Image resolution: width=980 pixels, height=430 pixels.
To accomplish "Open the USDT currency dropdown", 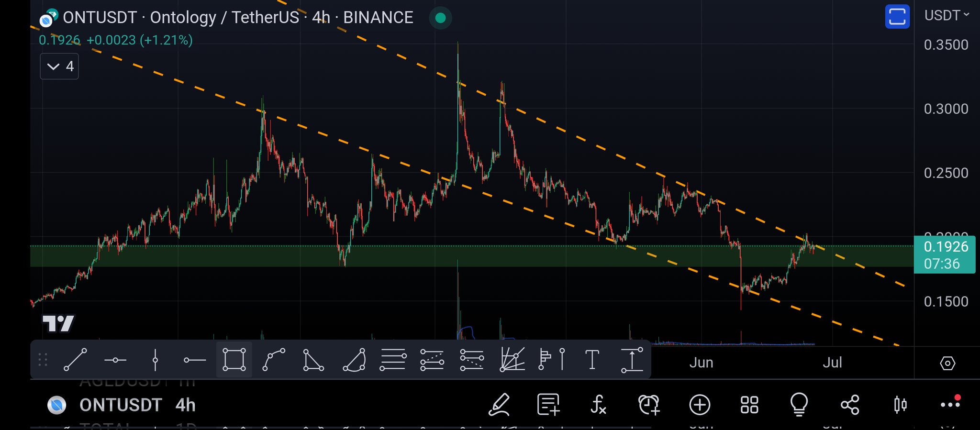I will click(947, 15).
